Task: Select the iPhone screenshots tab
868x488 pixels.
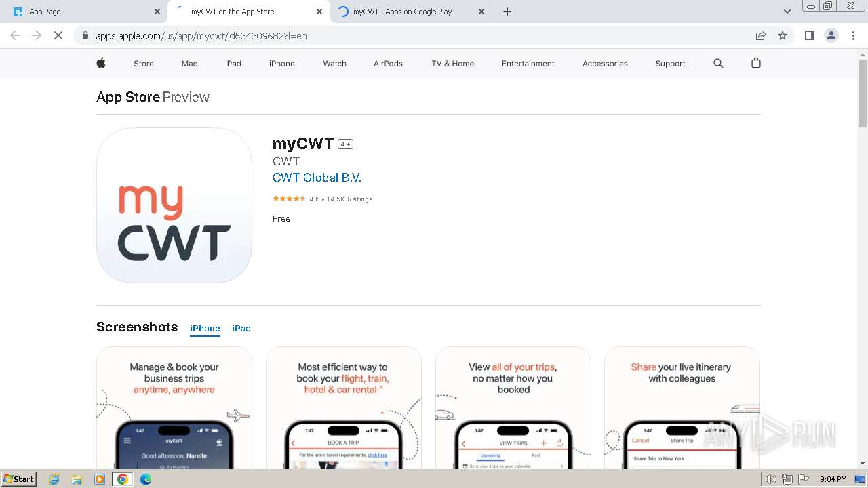Action: coord(205,328)
